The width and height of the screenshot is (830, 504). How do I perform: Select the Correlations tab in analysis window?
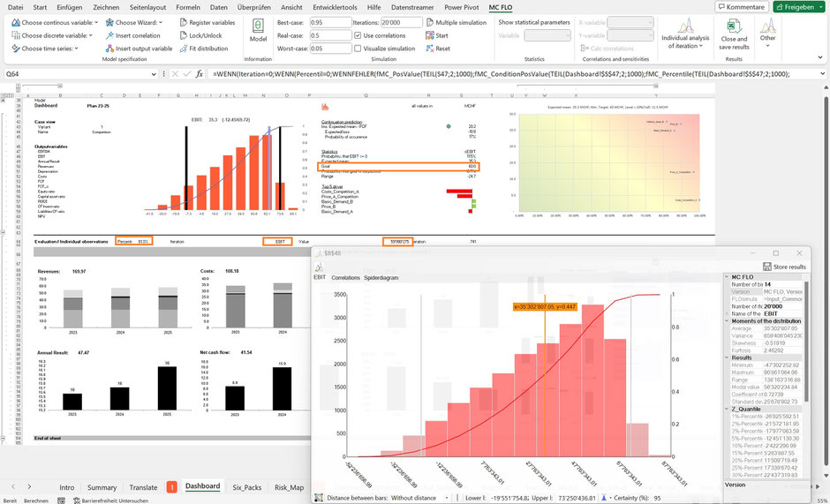coord(345,277)
